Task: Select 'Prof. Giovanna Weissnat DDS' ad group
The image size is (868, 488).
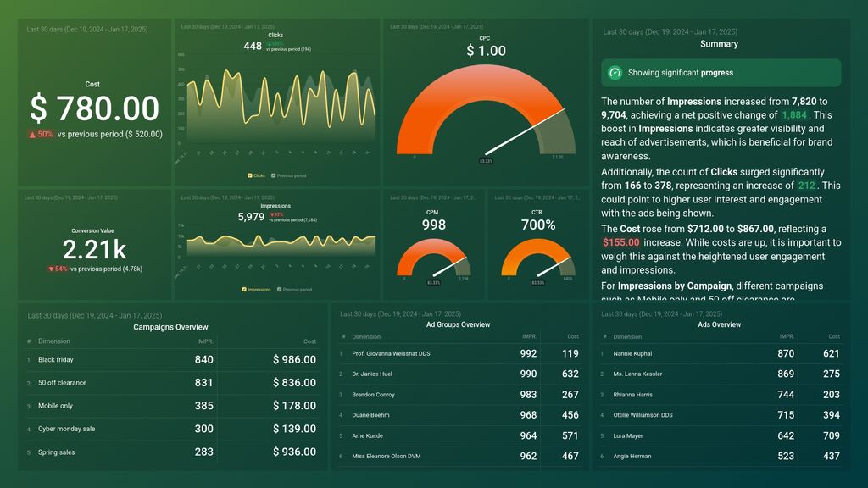Action: point(459,353)
